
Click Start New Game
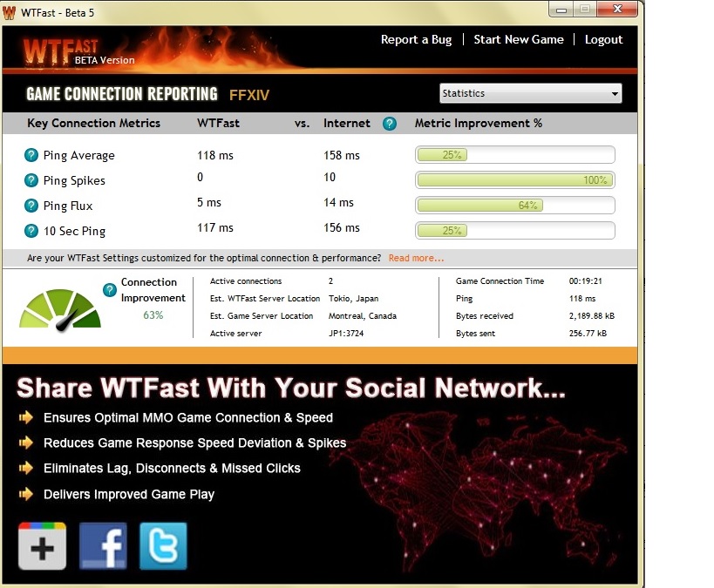click(519, 39)
